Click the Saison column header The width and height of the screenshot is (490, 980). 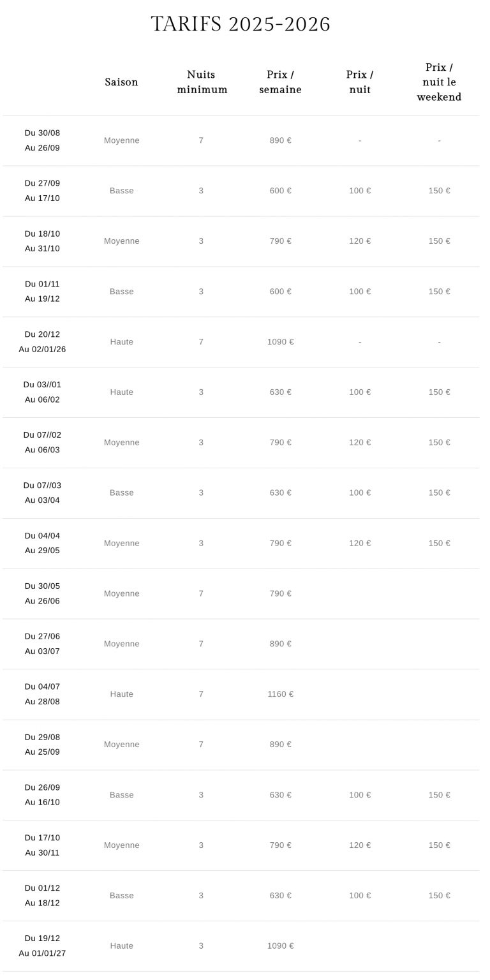tap(121, 82)
